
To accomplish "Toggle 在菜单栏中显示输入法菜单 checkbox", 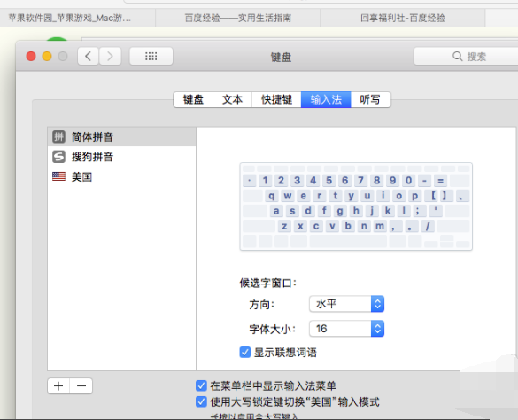I will tap(201, 385).
